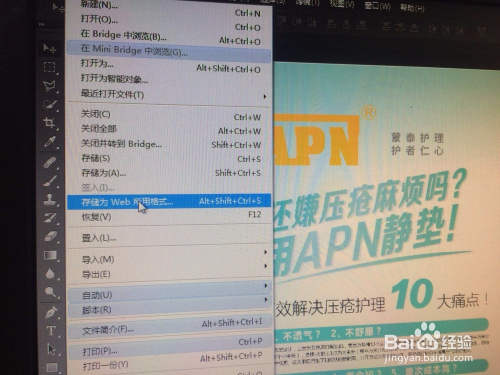Select the Eyedropper tool
500x375 pixels.
tap(50, 142)
